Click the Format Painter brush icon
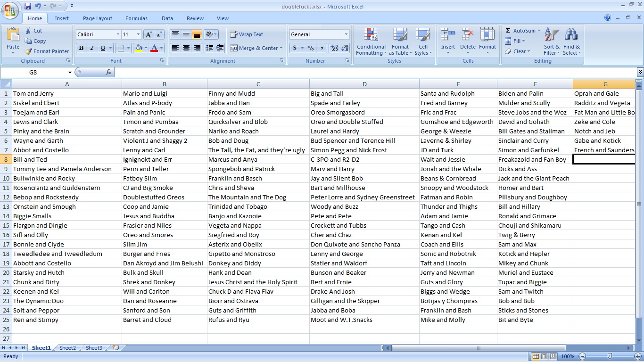 [28, 51]
